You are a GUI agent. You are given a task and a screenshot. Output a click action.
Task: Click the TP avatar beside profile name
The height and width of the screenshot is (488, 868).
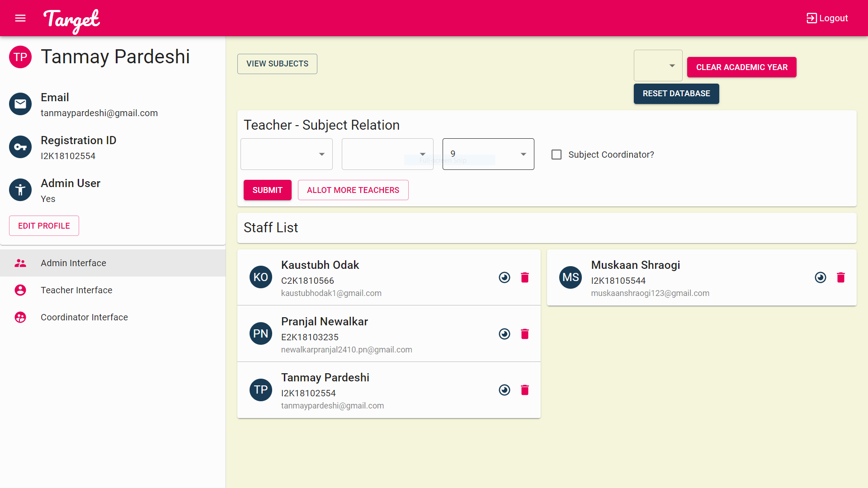pyautogui.click(x=20, y=57)
